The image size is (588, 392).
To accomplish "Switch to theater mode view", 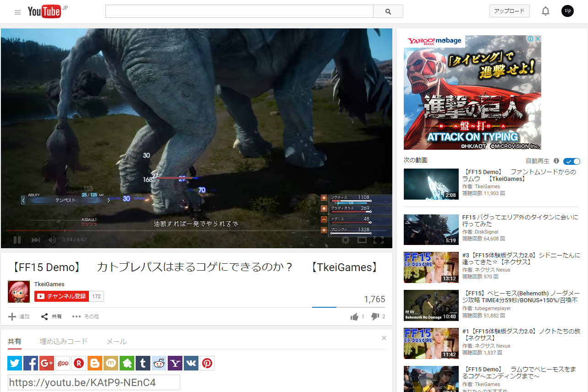I will pos(362,240).
